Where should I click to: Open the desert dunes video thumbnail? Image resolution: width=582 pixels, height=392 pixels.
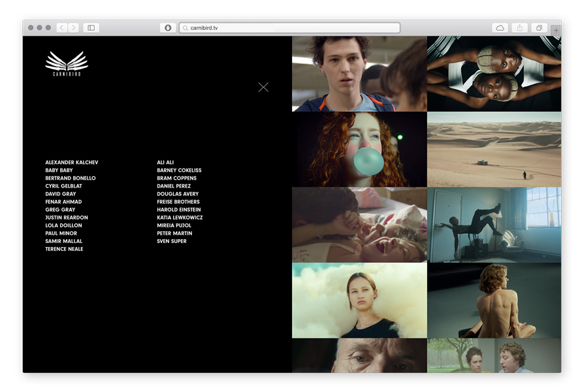click(x=494, y=150)
